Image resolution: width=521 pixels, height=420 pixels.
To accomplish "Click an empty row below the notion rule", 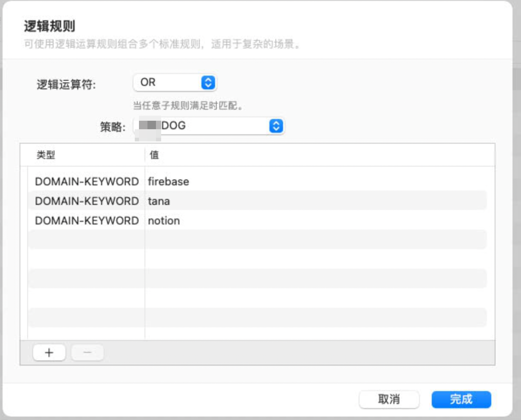I will (255, 239).
